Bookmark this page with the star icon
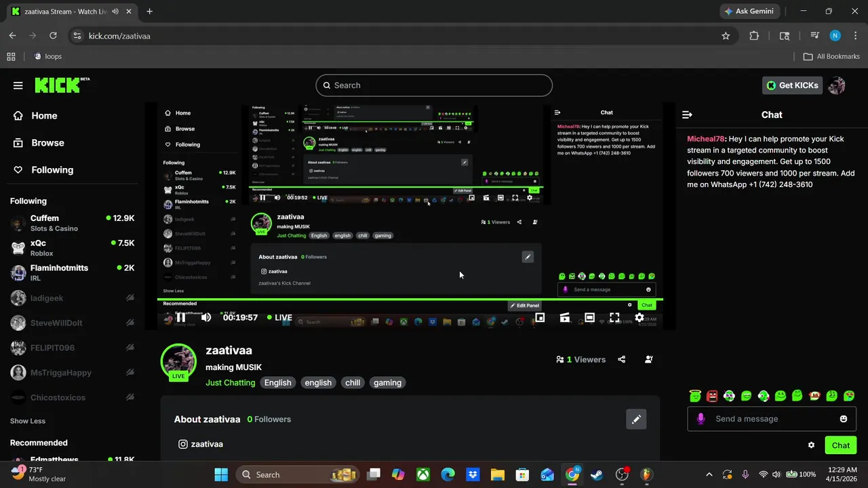Viewport: 868px width, 488px height. (726, 36)
